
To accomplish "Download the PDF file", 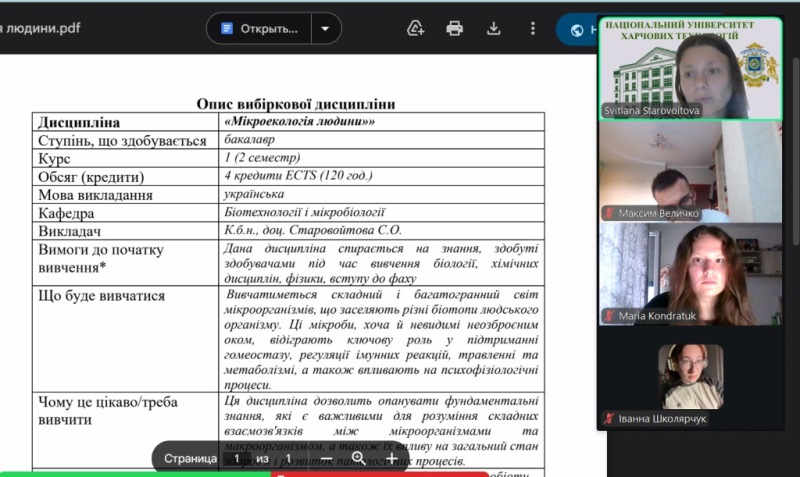I will pos(493,29).
